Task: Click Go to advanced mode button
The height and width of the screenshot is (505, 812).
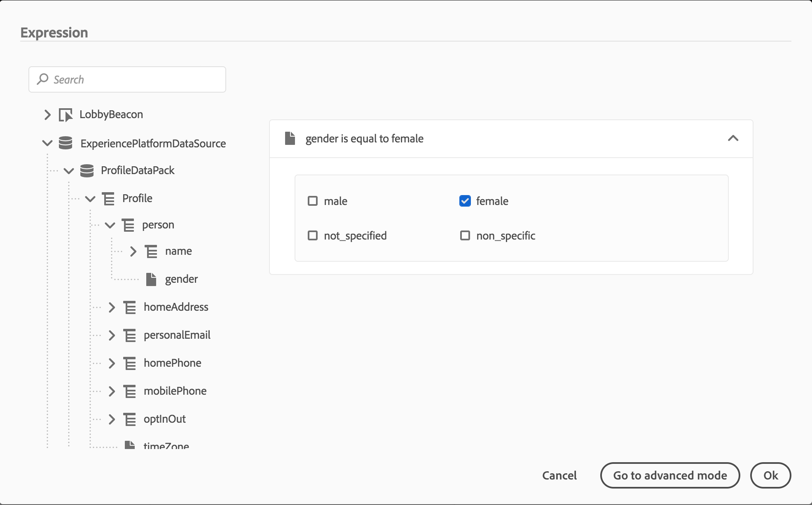Action: [x=670, y=475]
